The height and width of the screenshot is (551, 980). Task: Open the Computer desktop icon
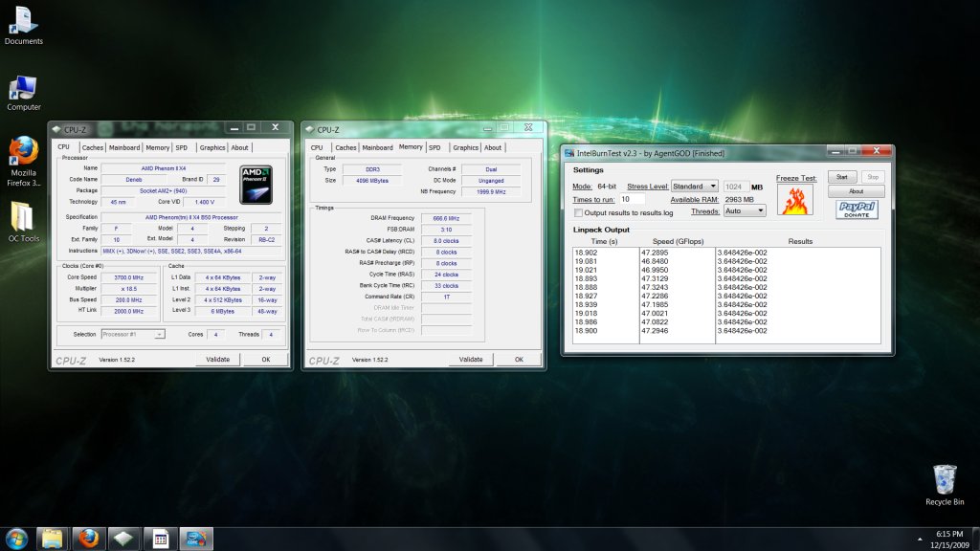click(x=23, y=93)
